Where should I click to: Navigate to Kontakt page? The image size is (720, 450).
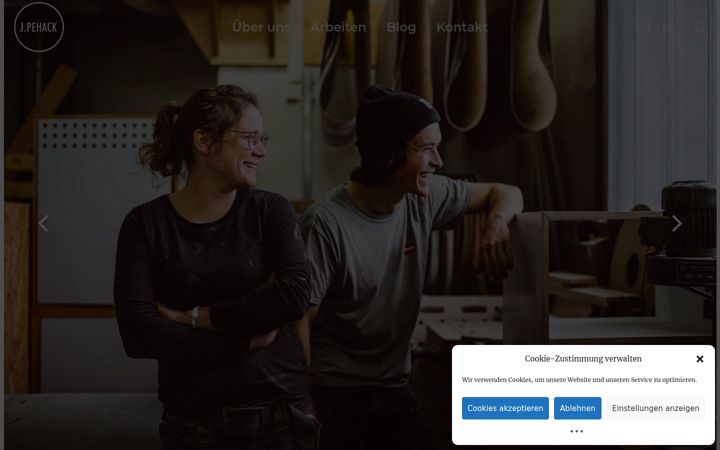tap(461, 27)
